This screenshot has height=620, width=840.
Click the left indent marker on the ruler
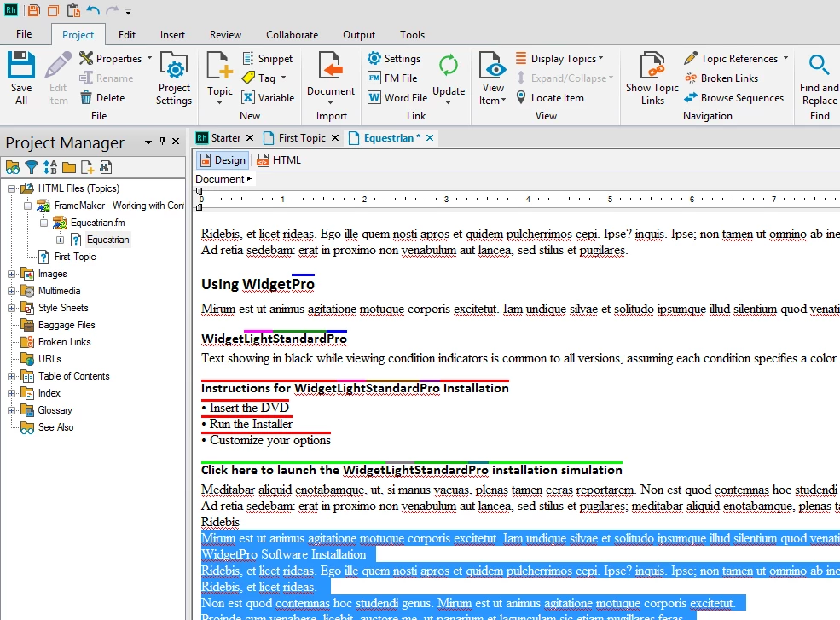click(200, 207)
